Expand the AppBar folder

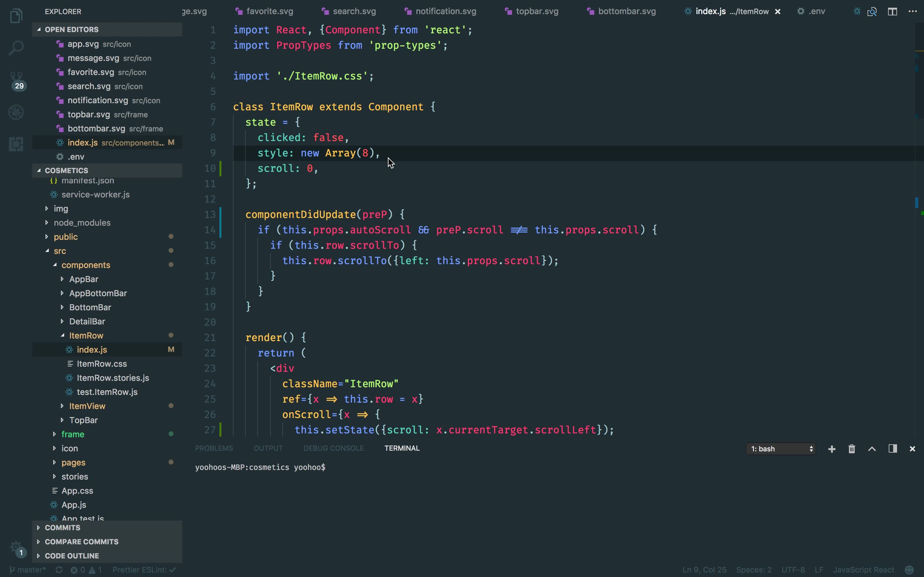84,279
